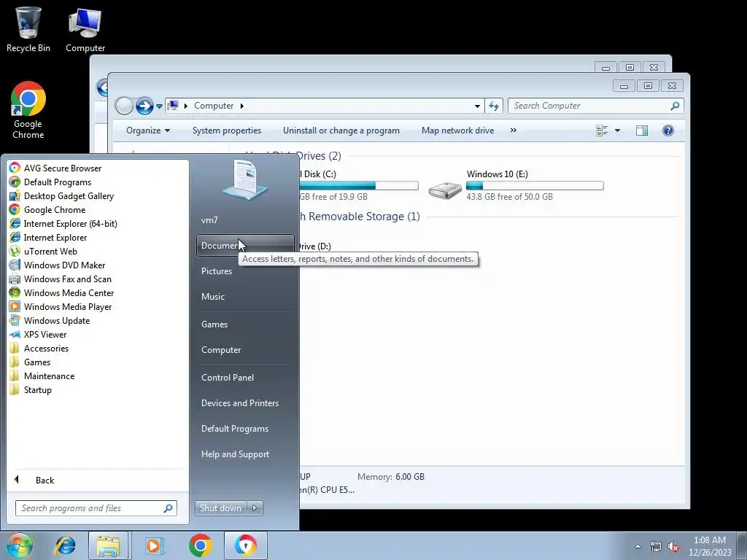Click the user account picture in Start menu
Screen dimensions: 747x560
tap(245, 179)
